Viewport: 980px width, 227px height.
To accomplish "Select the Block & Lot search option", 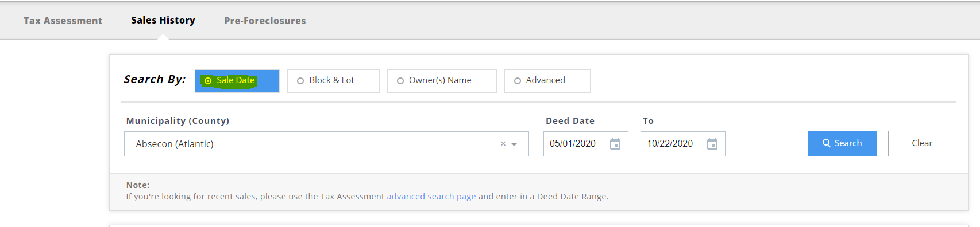I will [x=333, y=81].
